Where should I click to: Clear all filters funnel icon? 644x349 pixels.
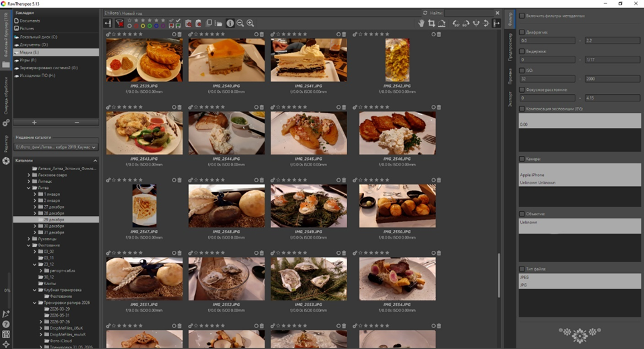(120, 24)
